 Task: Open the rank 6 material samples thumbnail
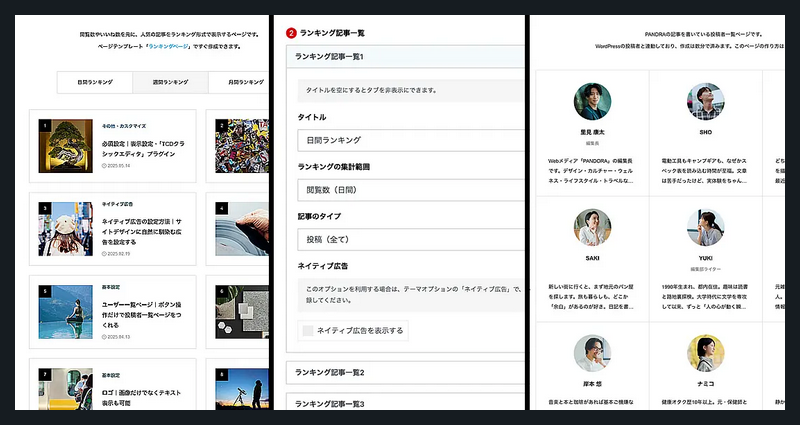242,312
